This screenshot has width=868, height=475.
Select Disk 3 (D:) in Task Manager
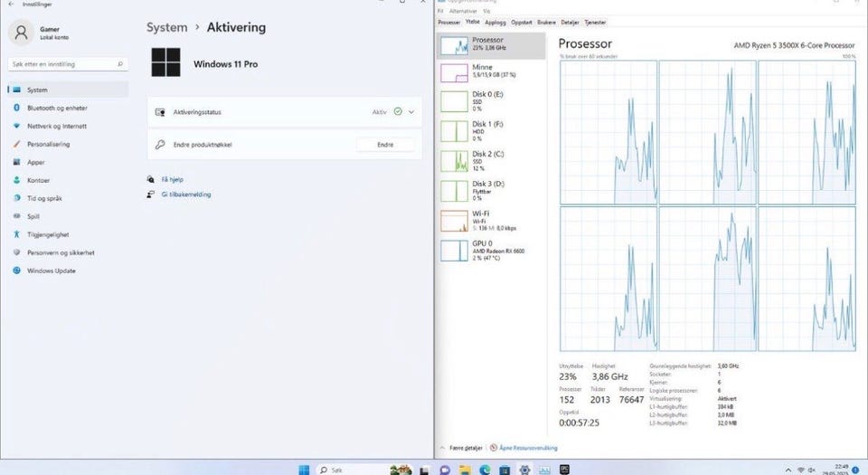pyautogui.click(x=491, y=191)
